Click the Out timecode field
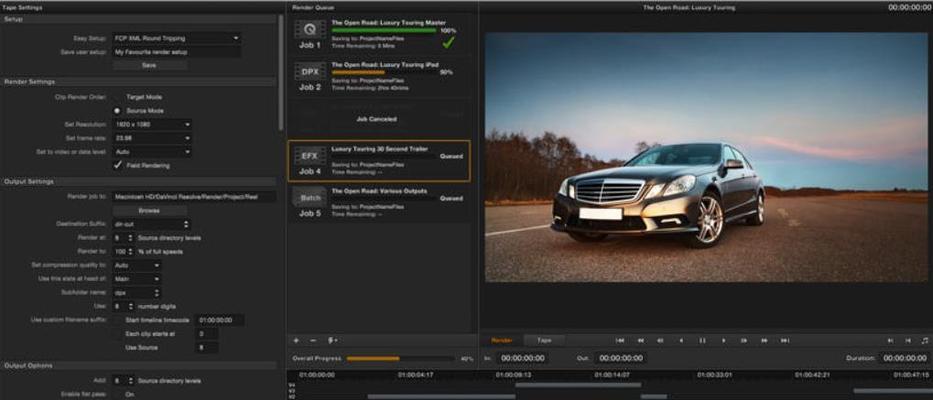The height and width of the screenshot is (400, 933). point(620,358)
